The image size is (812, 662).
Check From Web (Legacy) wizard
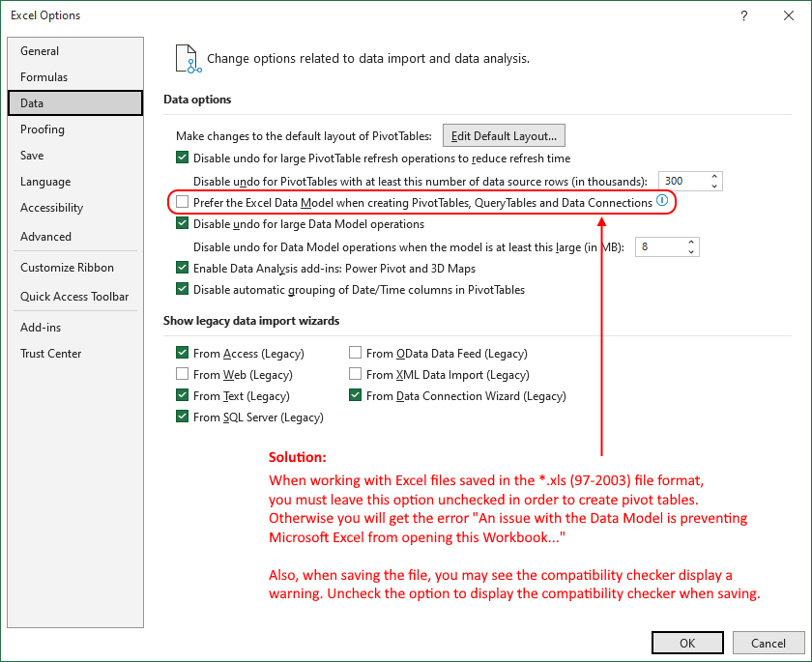[183, 374]
